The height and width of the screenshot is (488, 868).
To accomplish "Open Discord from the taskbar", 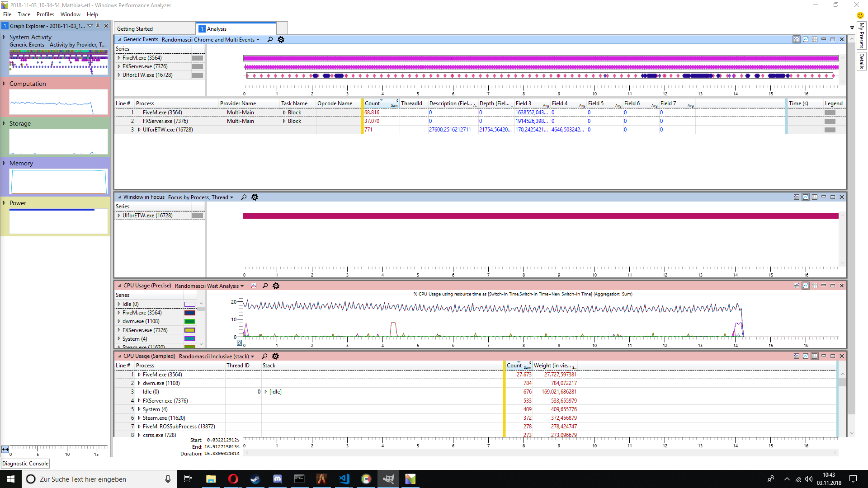I will (x=277, y=479).
